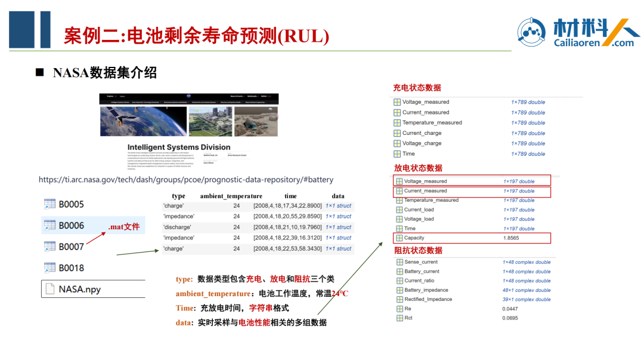Click the aerial city view thumbnail
Screen dimensions: 644x363
210,121
